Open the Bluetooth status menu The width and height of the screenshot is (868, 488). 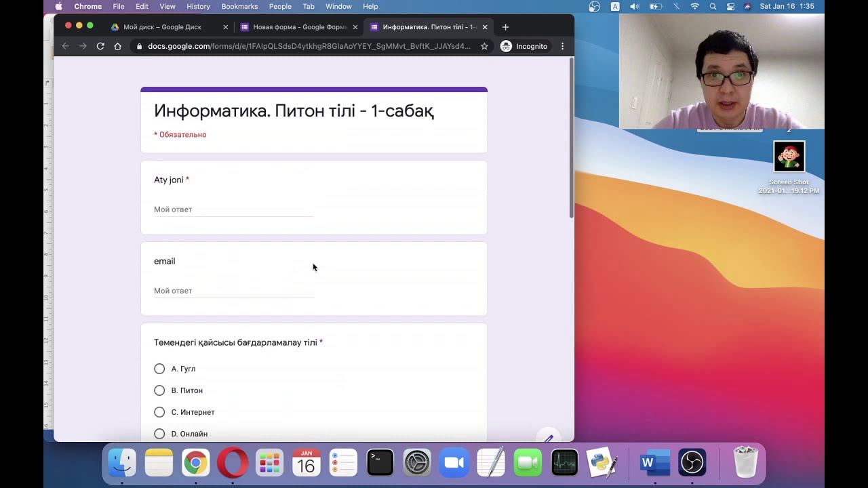[676, 7]
